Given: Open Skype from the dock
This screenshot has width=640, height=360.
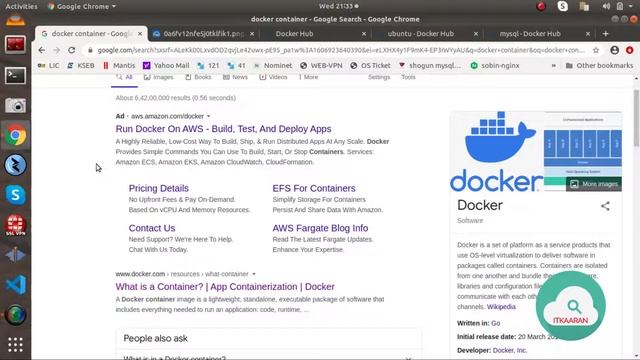Looking at the screenshot, I should pos(15,195).
